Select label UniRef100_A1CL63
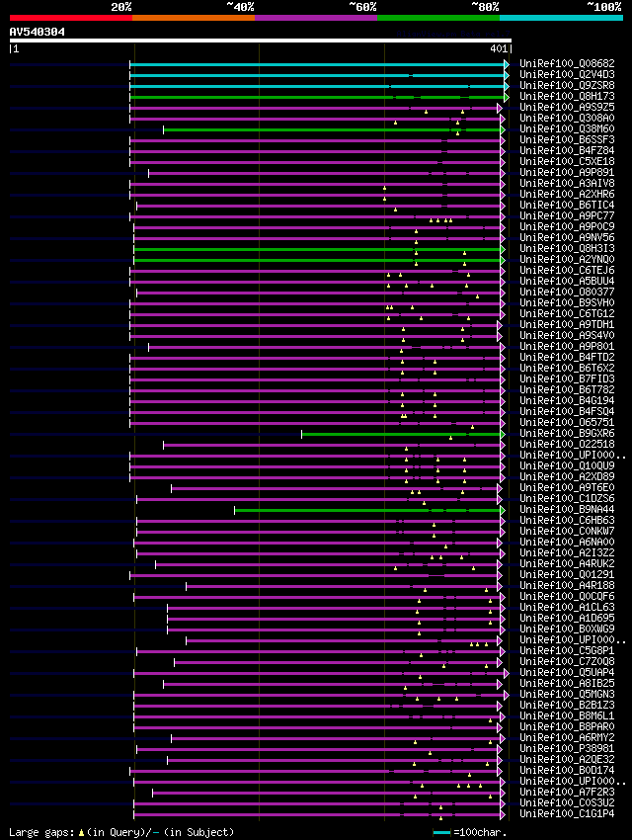Image resolution: width=632 pixels, height=840 pixels. 567,607
